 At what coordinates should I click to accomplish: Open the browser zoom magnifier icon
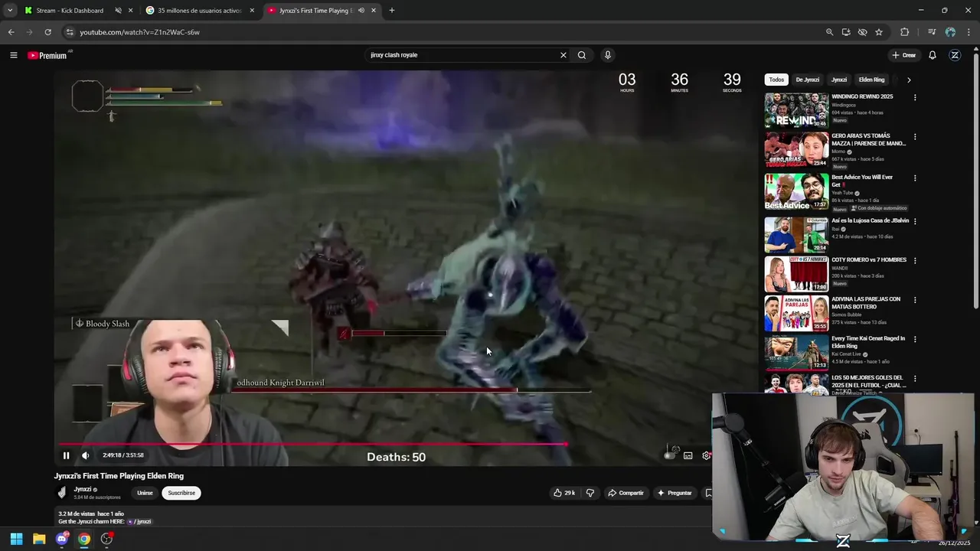pyautogui.click(x=829, y=32)
